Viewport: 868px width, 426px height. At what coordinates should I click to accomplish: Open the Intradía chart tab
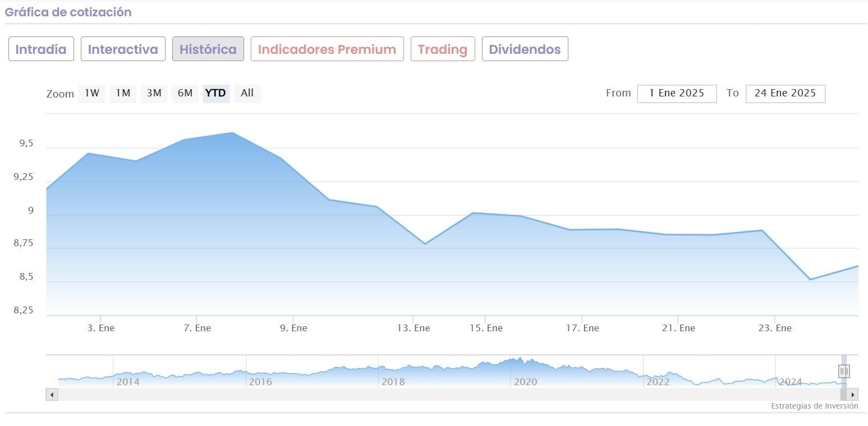tap(41, 49)
